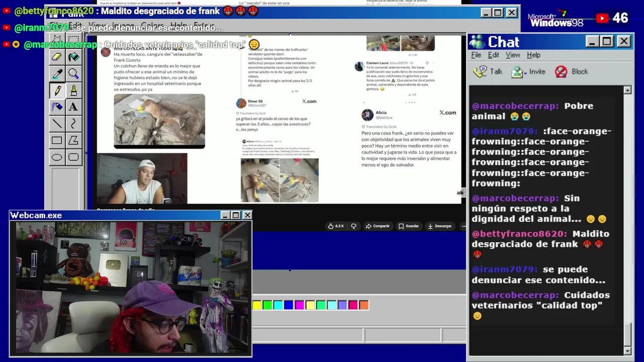
Task: Click the Chat scrollbar up arrow
Action: 627,90
